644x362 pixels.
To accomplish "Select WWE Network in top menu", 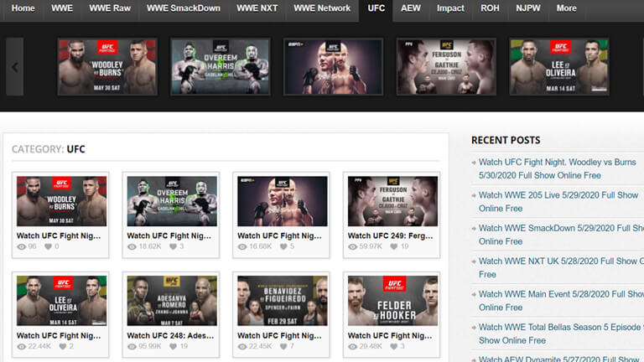I will [x=322, y=8].
